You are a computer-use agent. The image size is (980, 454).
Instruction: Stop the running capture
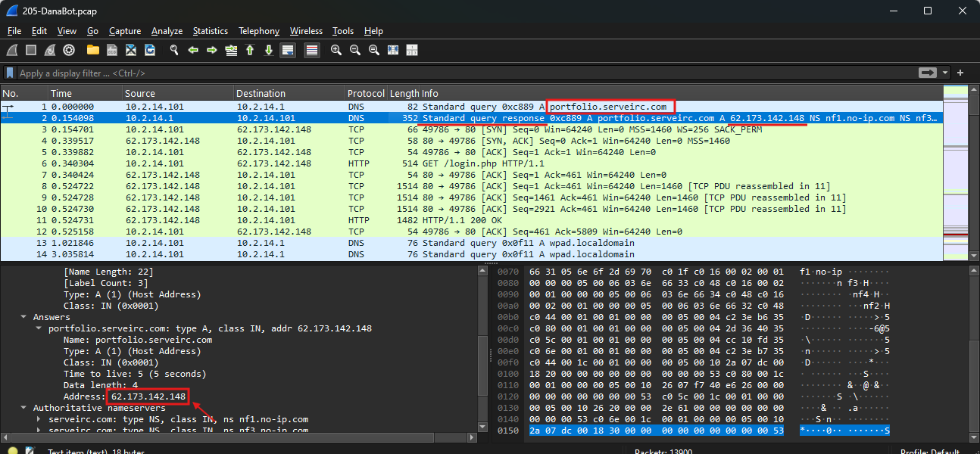[x=31, y=50]
